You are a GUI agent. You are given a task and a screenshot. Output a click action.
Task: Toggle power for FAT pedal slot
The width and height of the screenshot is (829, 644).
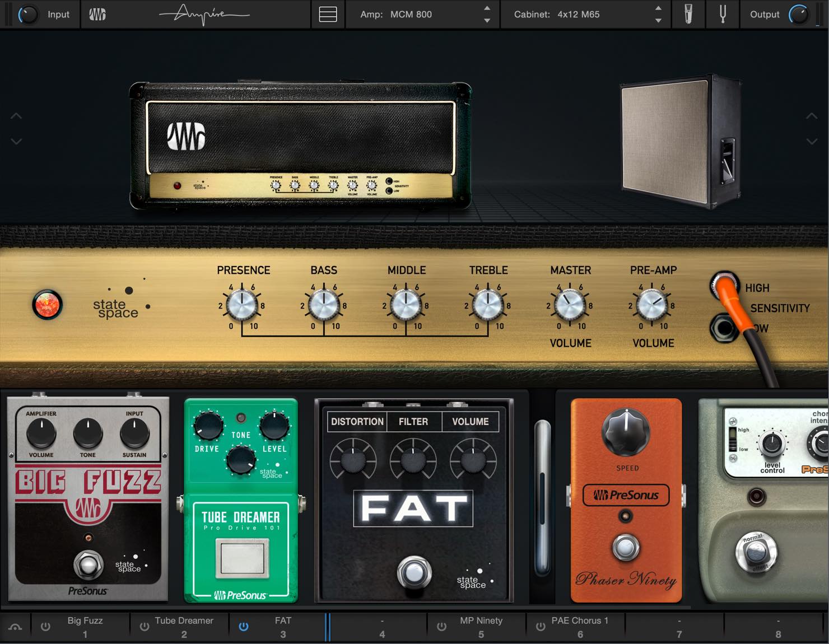[244, 627]
